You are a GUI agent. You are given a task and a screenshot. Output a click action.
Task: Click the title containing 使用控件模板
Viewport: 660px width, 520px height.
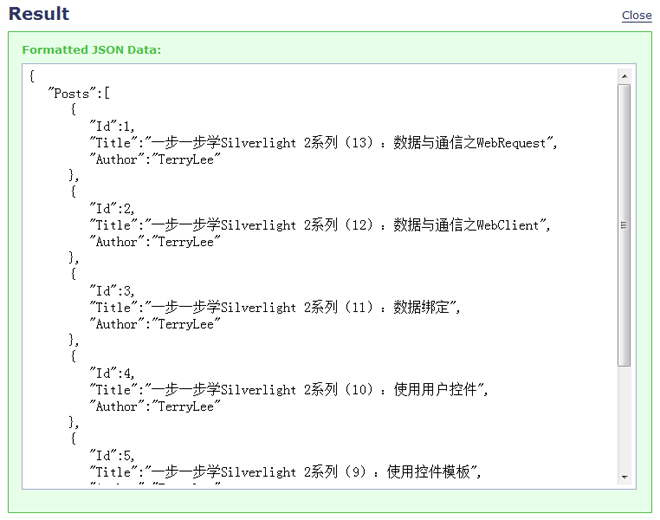[287, 471]
